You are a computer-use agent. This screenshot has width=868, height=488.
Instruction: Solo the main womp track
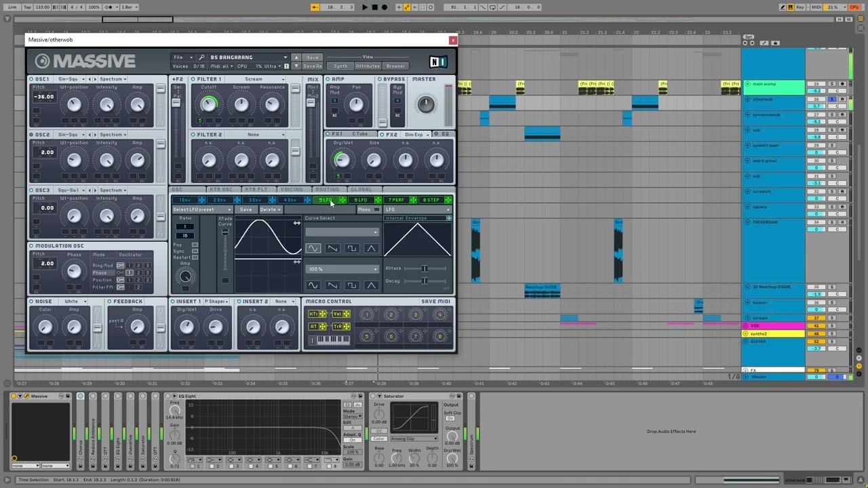point(832,84)
